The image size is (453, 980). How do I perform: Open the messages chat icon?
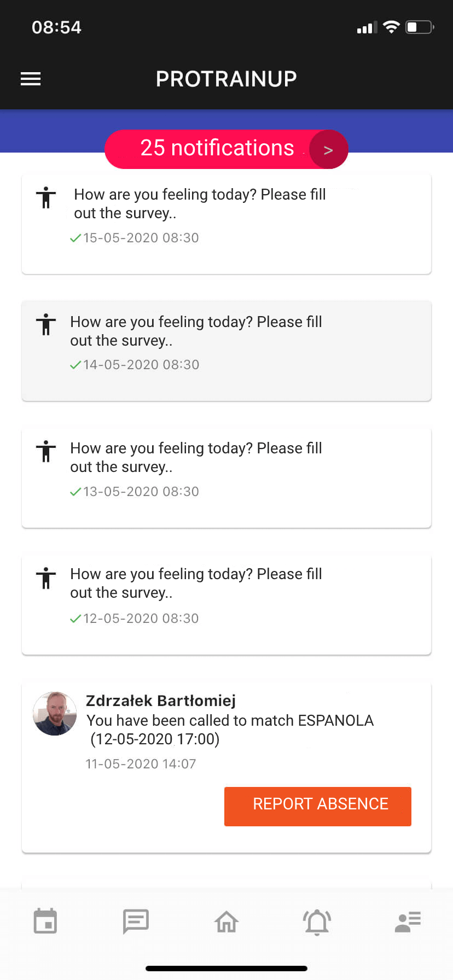[136, 921]
